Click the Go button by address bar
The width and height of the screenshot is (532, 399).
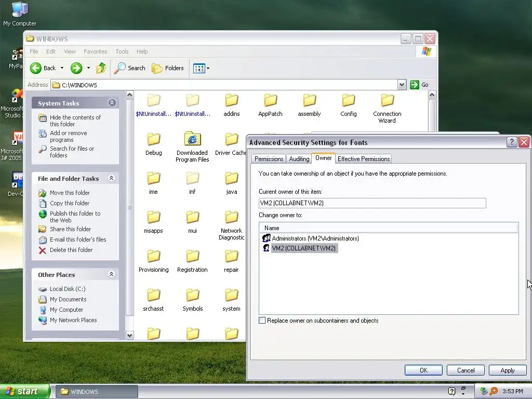(x=419, y=85)
